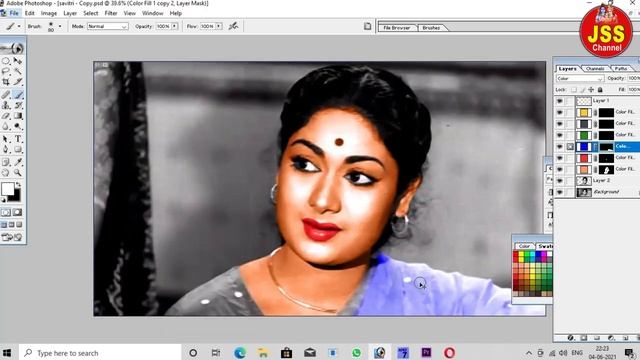
Task: Reset default foreground and background colors
Action: (4, 200)
